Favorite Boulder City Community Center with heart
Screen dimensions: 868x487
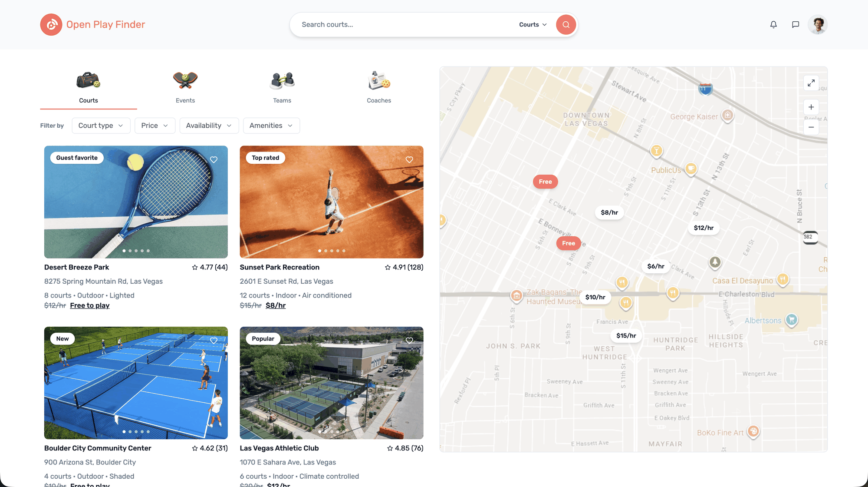pyautogui.click(x=214, y=341)
